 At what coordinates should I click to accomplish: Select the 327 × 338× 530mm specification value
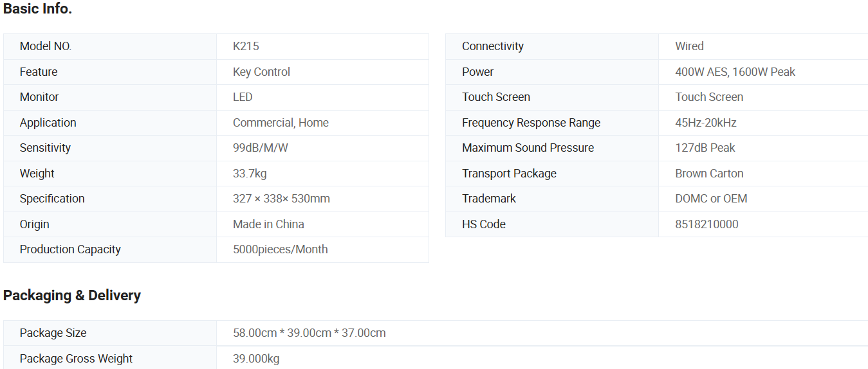(x=281, y=199)
